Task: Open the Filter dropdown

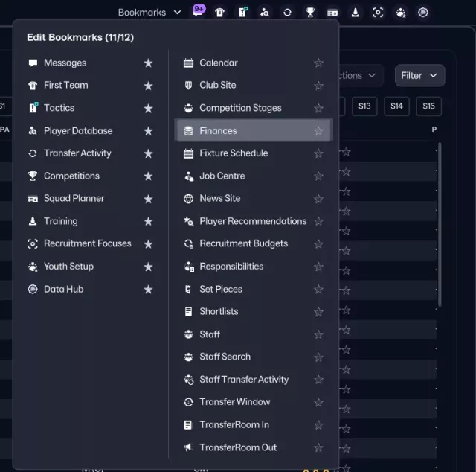Action: [419, 75]
